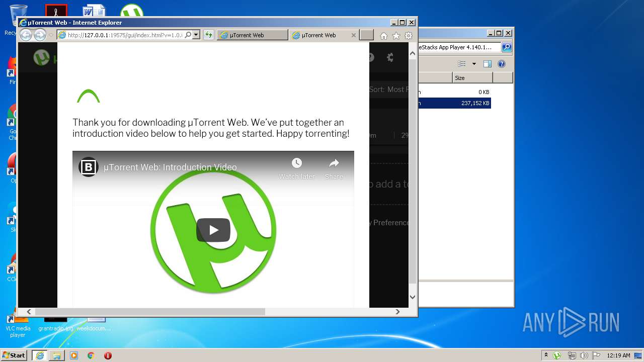Viewport: 644px width, 362px height.
Task: Minimize the Explorer window behind
Action: 490,33
